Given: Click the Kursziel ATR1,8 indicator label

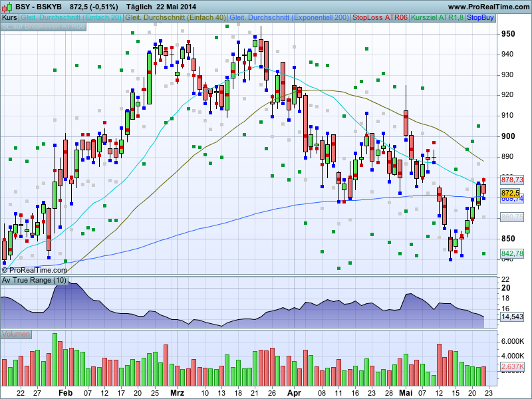Looking at the screenshot, I should click(x=438, y=17).
